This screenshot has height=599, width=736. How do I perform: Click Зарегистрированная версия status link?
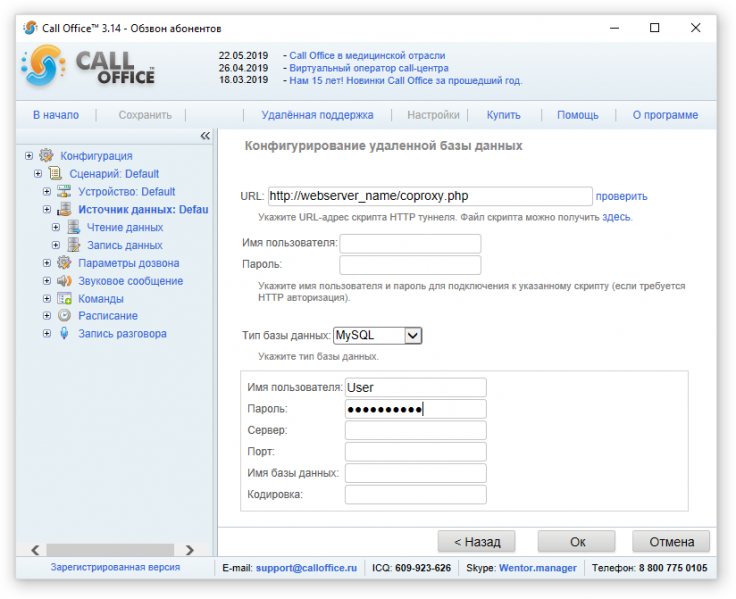[x=115, y=567]
